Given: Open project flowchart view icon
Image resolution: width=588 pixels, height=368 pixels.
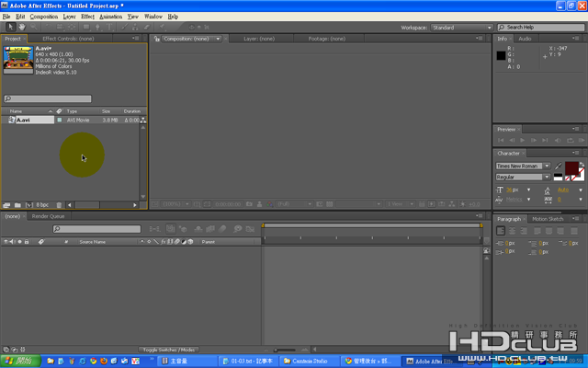Looking at the screenshot, I should tap(143, 121).
